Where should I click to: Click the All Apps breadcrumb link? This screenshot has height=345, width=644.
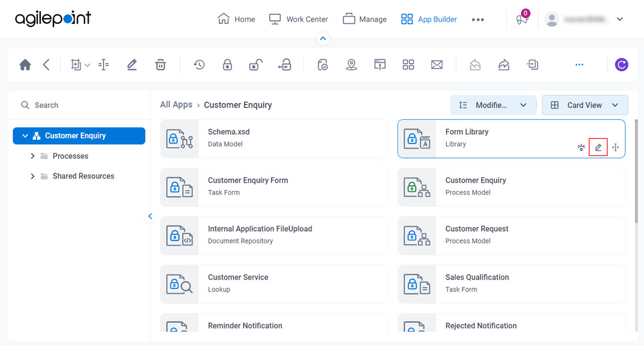[176, 105]
